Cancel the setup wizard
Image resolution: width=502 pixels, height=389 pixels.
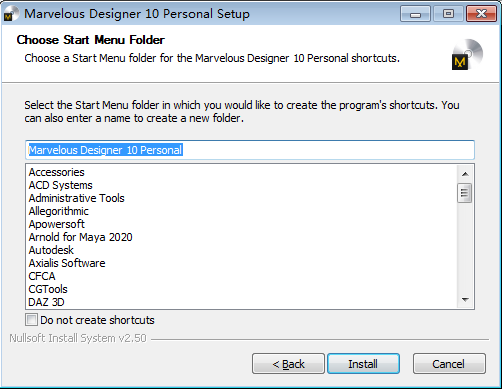pos(449,364)
